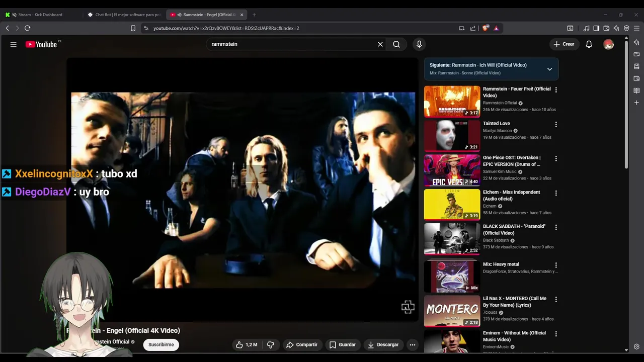Go back in browser history
Viewport: 644px width, 362px height.
coord(8,28)
